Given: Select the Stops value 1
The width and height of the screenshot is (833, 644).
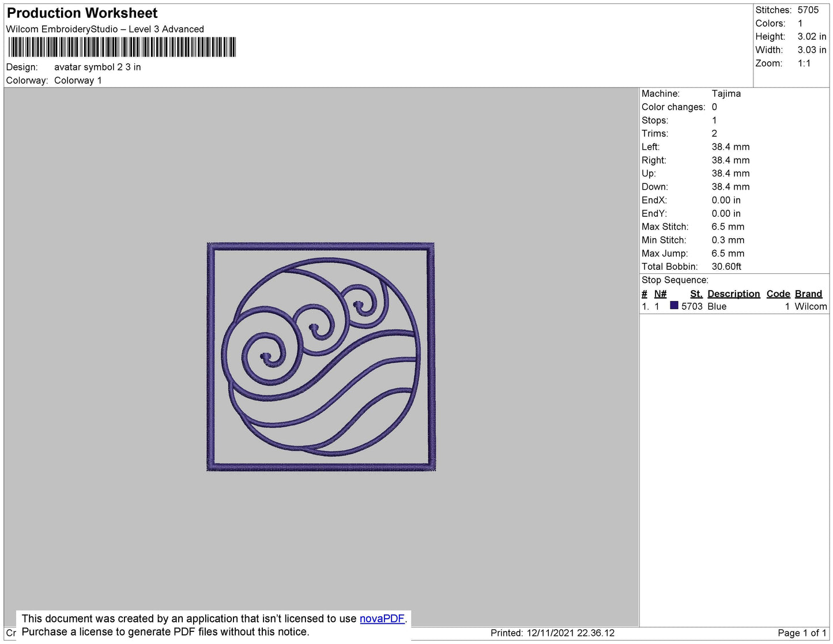Looking at the screenshot, I should pos(714,120).
